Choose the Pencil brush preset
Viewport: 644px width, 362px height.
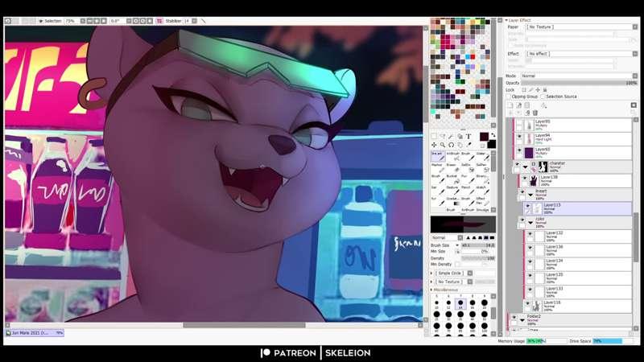466,191
